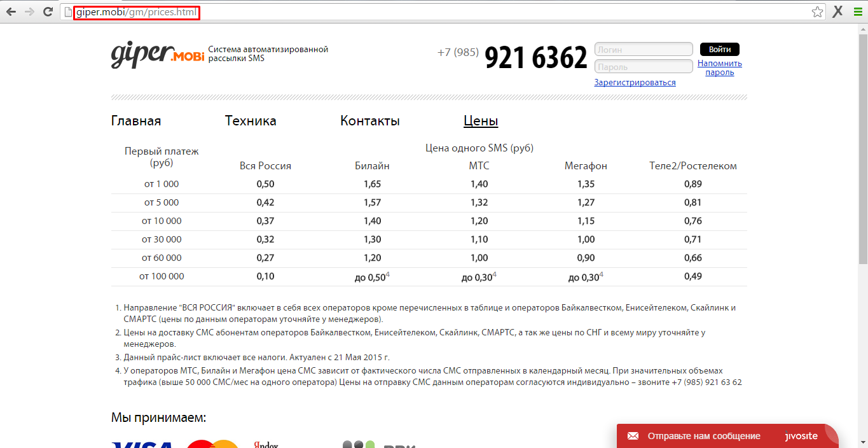Click the vertical scrollbar thumb
Image resolution: width=868 pixels, height=448 pixels.
click(x=863, y=150)
